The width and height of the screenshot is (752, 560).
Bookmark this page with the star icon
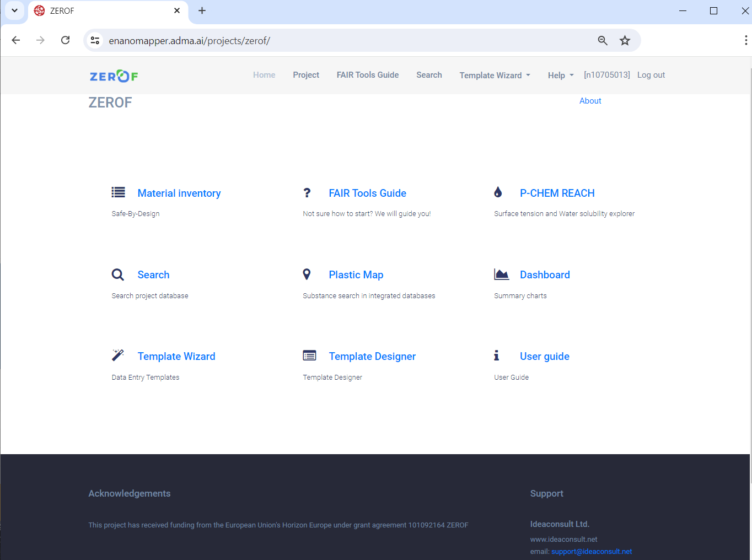[x=625, y=40]
